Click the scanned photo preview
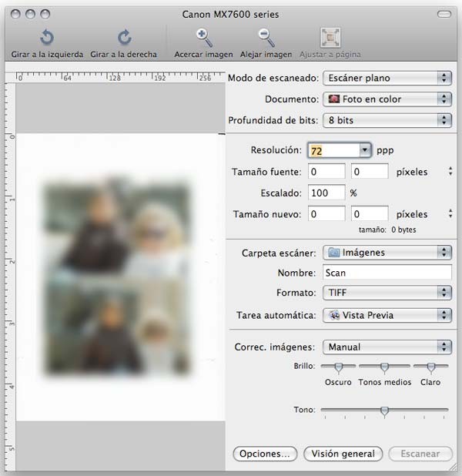 tap(116, 278)
